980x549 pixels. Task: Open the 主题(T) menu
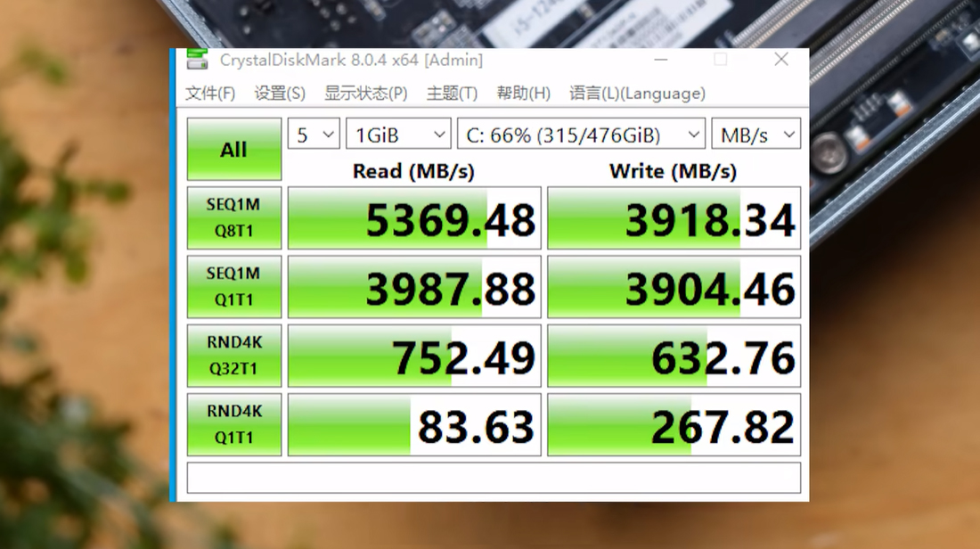click(452, 94)
